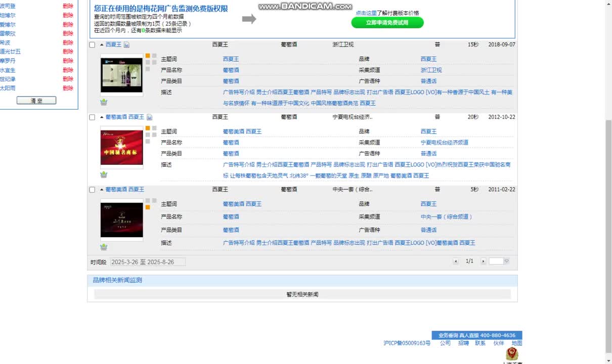
Task: Click the vertical page scrollbar thumb
Action: point(608,237)
